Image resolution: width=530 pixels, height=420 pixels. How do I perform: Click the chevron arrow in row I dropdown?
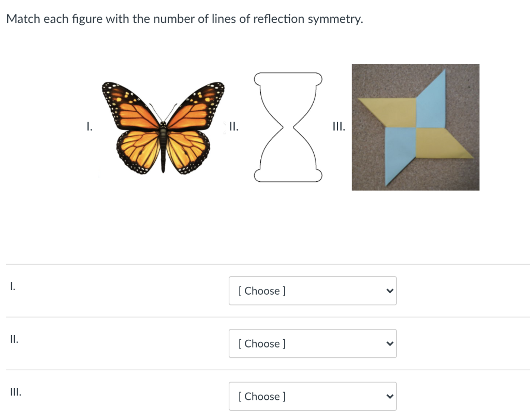coord(389,291)
